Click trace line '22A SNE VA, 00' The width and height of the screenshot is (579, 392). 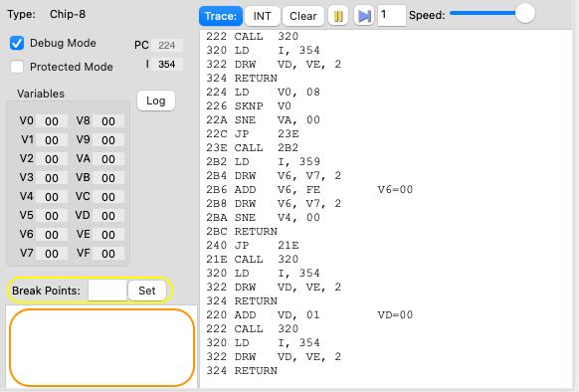[x=263, y=120]
